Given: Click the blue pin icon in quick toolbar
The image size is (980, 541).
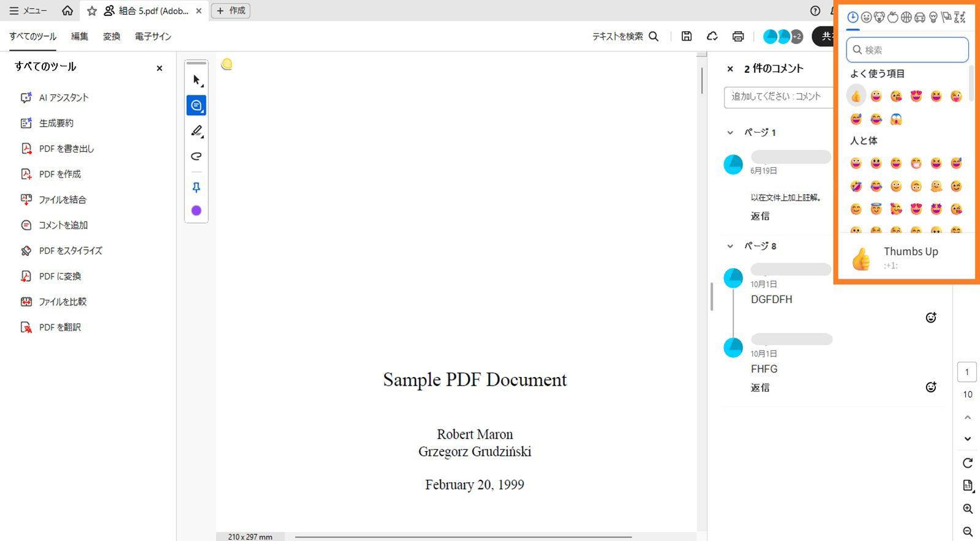Looking at the screenshot, I should click(x=196, y=187).
